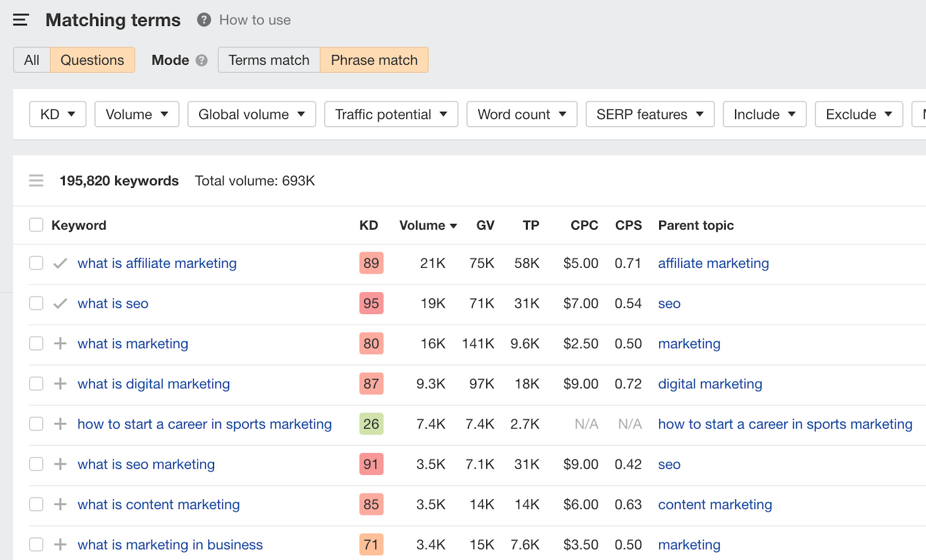This screenshot has width=926, height=560.
Task: Click the question mark icon next to Mode
Action: point(201,60)
